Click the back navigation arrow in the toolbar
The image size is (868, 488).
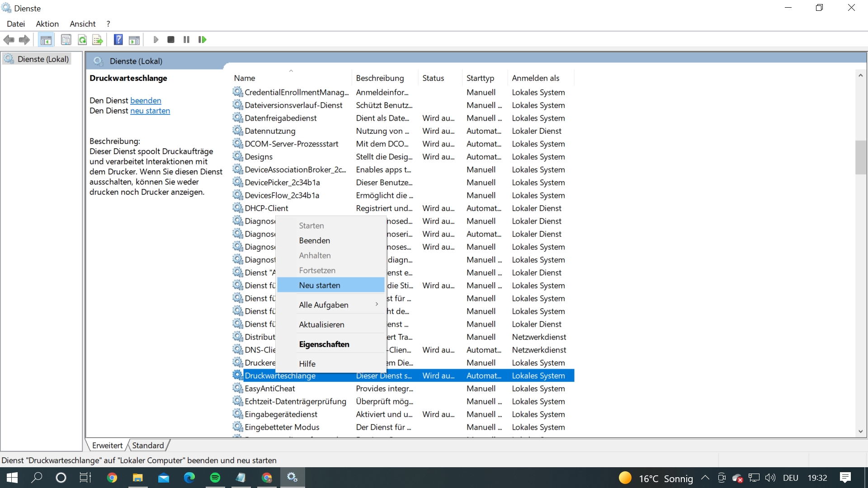click(x=9, y=40)
